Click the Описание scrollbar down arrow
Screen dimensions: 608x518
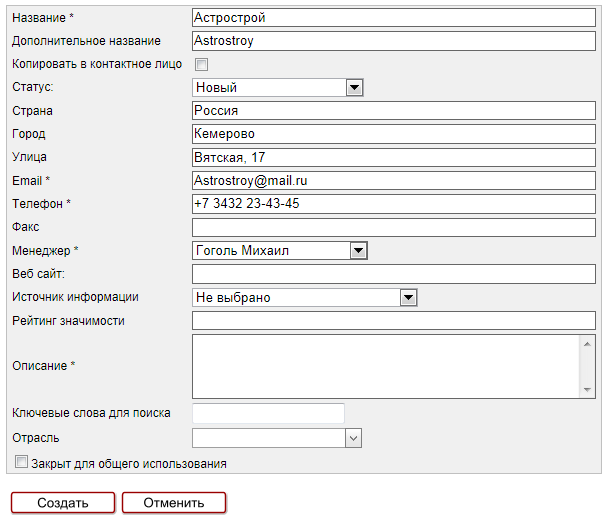pyautogui.click(x=587, y=389)
